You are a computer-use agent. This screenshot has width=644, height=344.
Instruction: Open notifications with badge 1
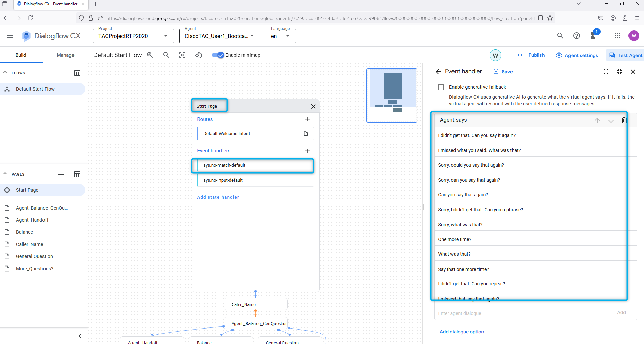(594, 35)
